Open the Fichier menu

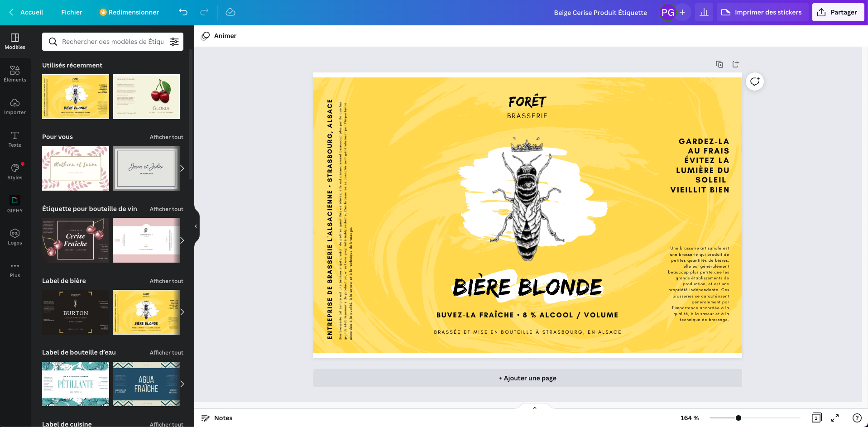[72, 12]
